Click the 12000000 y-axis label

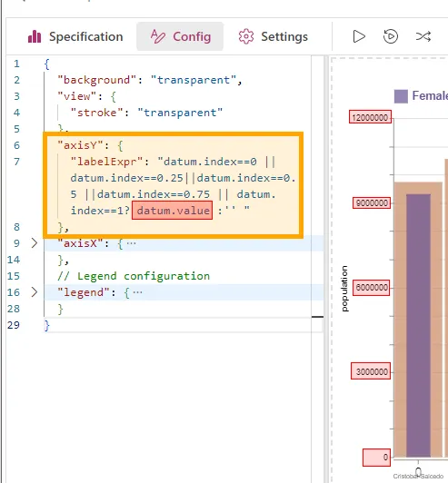tap(370, 117)
